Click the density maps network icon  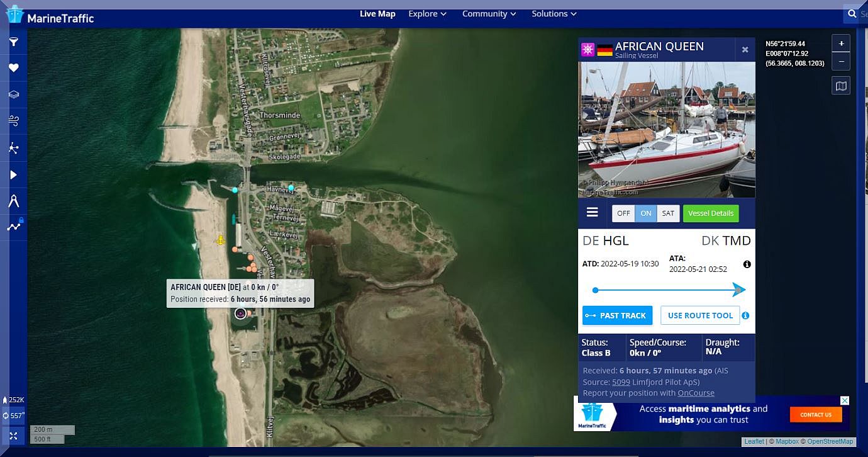pos(13,148)
